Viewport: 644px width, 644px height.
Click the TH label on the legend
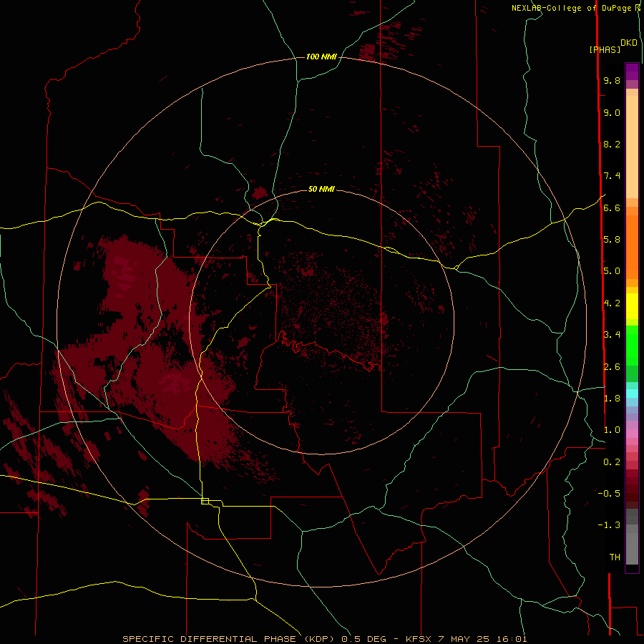click(x=615, y=557)
